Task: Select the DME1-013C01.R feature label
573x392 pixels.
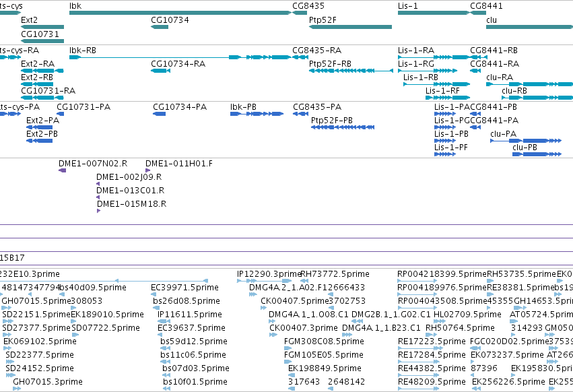Action: (x=131, y=191)
